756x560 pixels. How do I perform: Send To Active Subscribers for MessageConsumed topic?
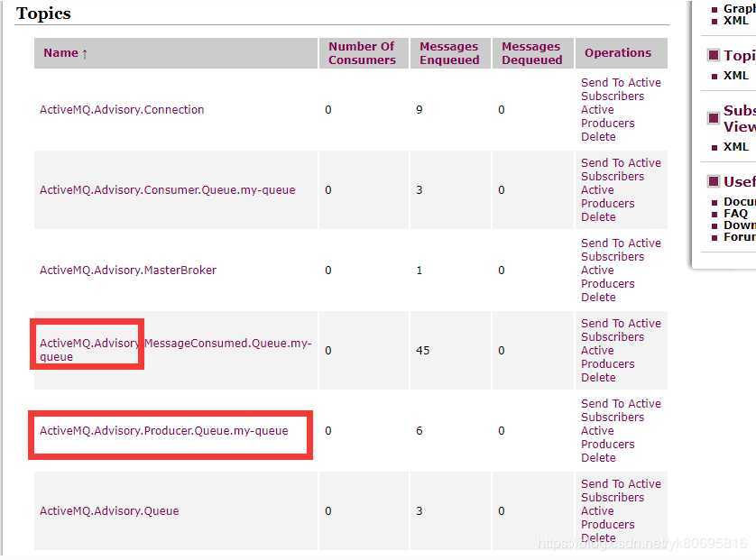621,330
